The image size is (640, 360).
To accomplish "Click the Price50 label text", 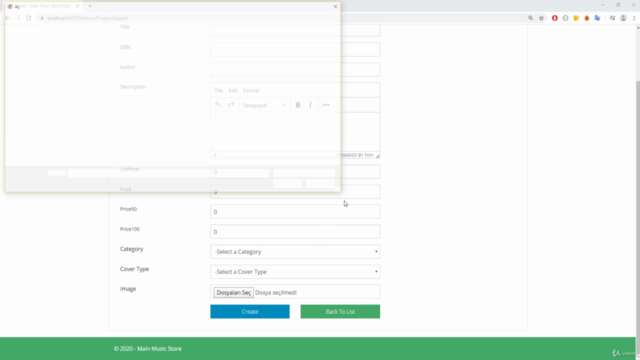I will click(128, 209).
